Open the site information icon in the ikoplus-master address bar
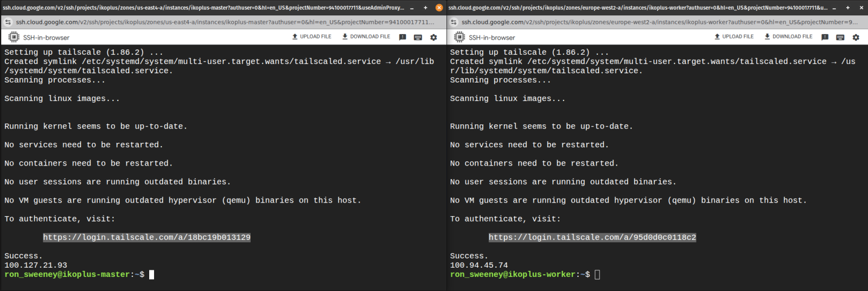This screenshot has height=291, width=868. pyautogui.click(x=8, y=22)
